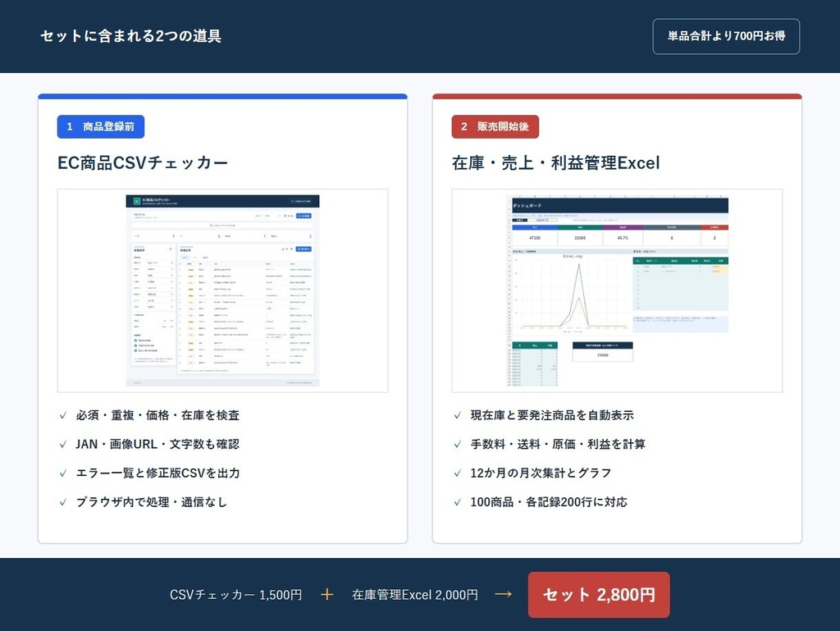Image resolution: width=840 pixels, height=631 pixels.
Task: Click checkmark beside ブラウザ内で処理・通信なし
Action: point(63,502)
